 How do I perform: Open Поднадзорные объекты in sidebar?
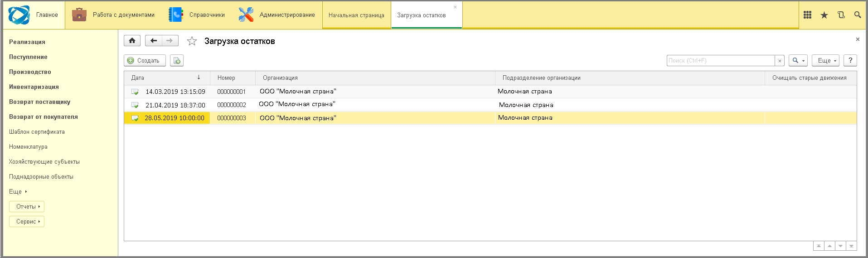point(41,177)
